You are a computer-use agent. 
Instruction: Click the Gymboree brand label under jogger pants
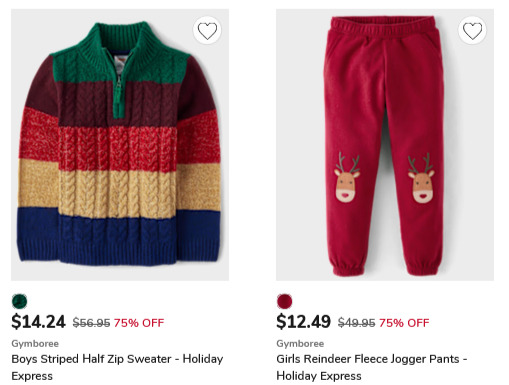point(300,343)
